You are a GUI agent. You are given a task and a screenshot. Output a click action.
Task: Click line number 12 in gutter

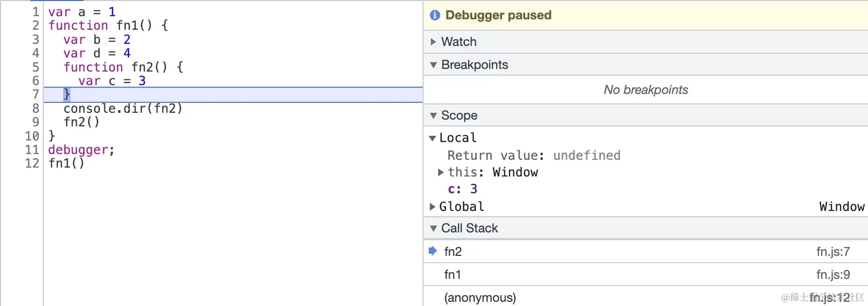point(32,163)
